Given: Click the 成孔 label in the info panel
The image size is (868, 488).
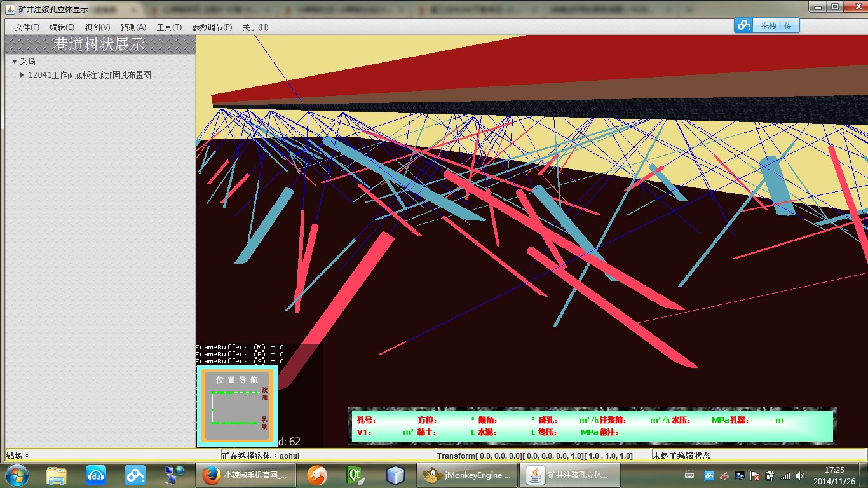Looking at the screenshot, I should tap(548, 420).
